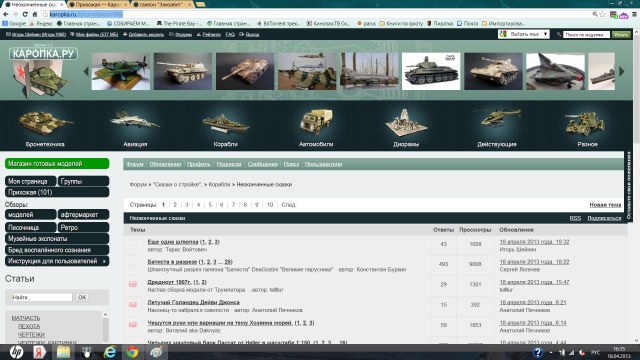Launch Internet Explorer from taskbar
The height and width of the screenshot is (360, 640).
tap(110, 352)
